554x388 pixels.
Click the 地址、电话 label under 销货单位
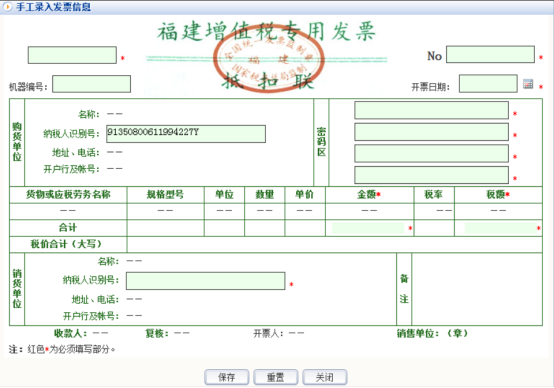pyautogui.click(x=95, y=300)
